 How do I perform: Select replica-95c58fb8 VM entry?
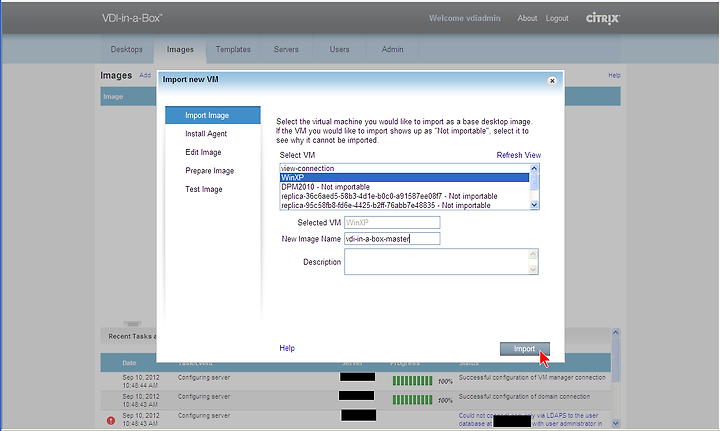[x=405, y=205]
